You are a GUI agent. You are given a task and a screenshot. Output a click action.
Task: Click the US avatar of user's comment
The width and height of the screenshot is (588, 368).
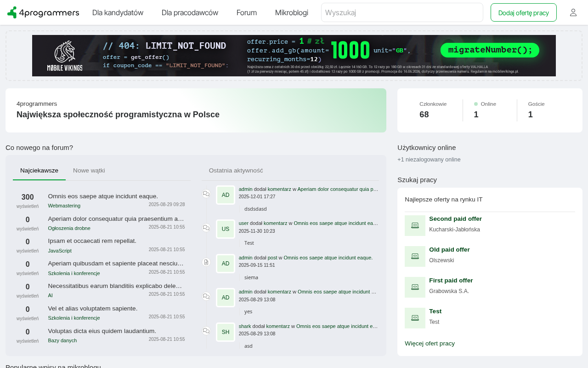coord(226,229)
